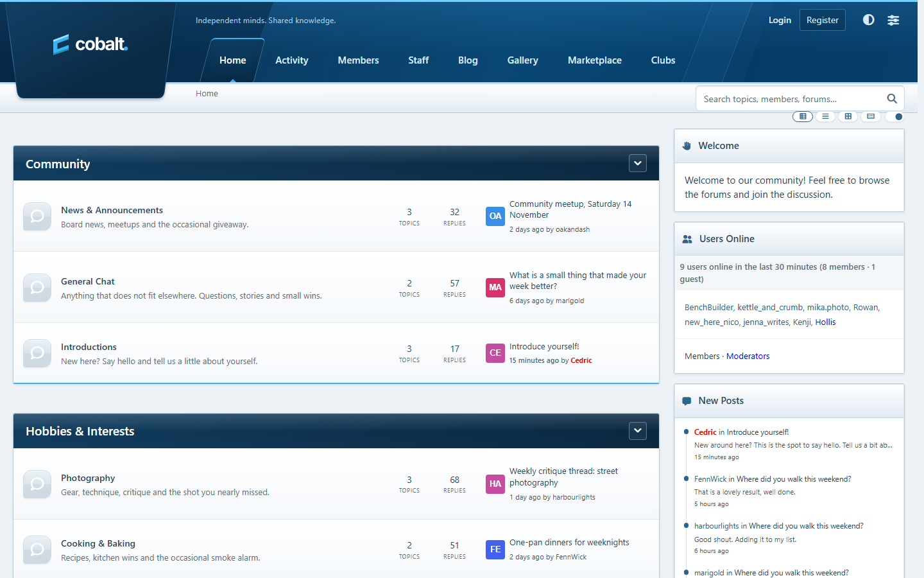Click the Login link
This screenshot has width=924, height=578.
(780, 20)
